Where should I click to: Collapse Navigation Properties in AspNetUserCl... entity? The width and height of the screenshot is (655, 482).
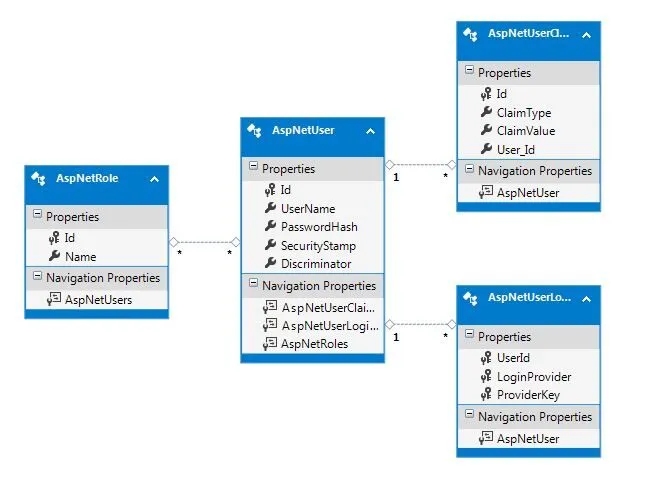point(470,169)
